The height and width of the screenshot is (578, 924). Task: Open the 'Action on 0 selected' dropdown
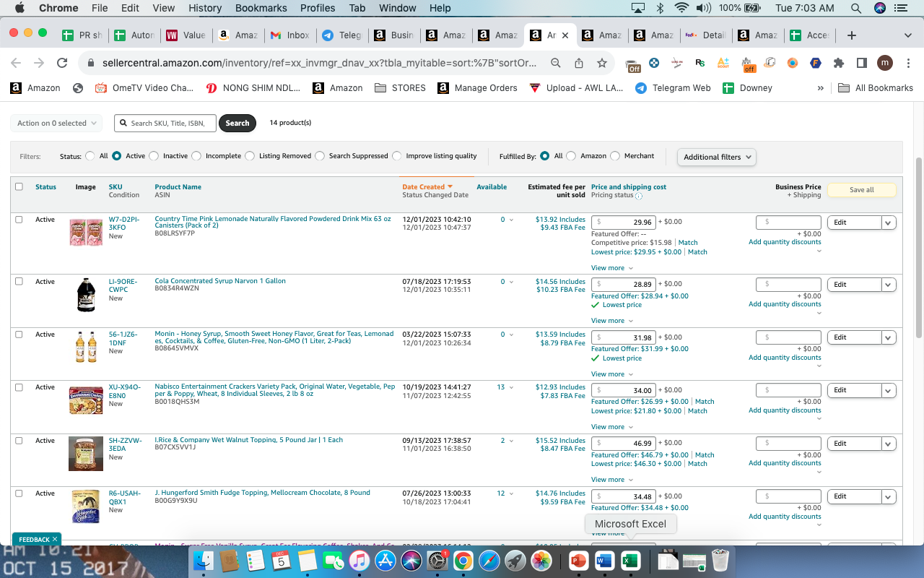(x=56, y=123)
